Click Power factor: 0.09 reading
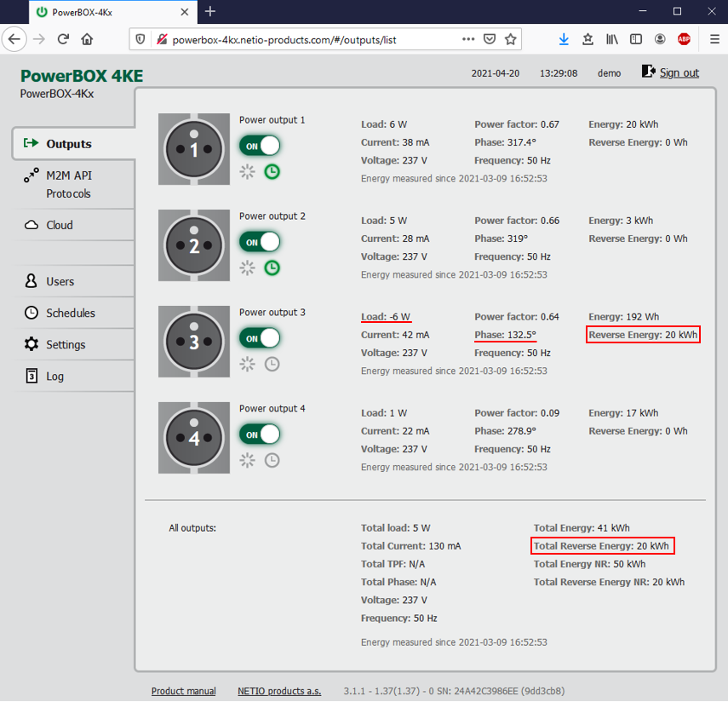This screenshot has height=702, width=728. pyautogui.click(x=517, y=413)
